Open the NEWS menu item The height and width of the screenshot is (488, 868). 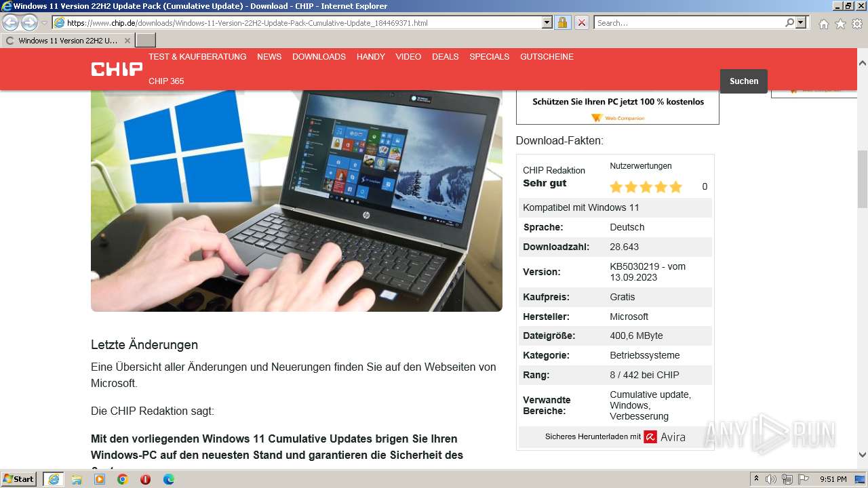pos(269,57)
